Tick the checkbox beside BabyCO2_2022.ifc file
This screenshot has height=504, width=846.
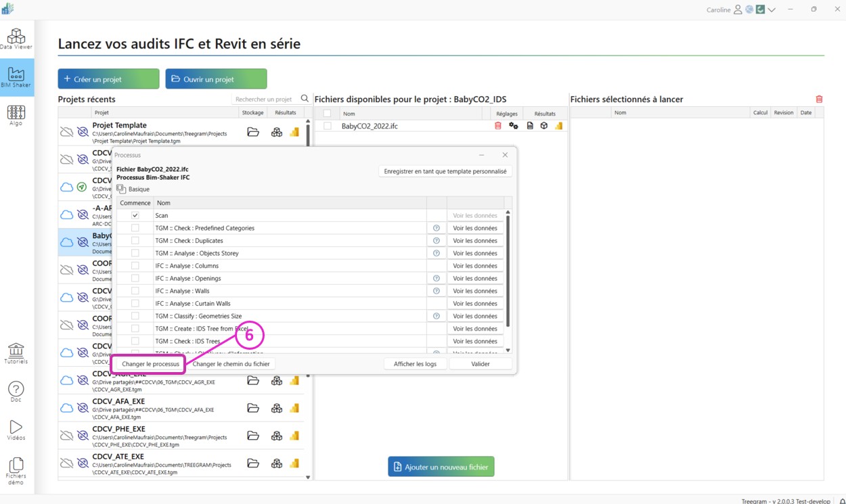(x=328, y=126)
